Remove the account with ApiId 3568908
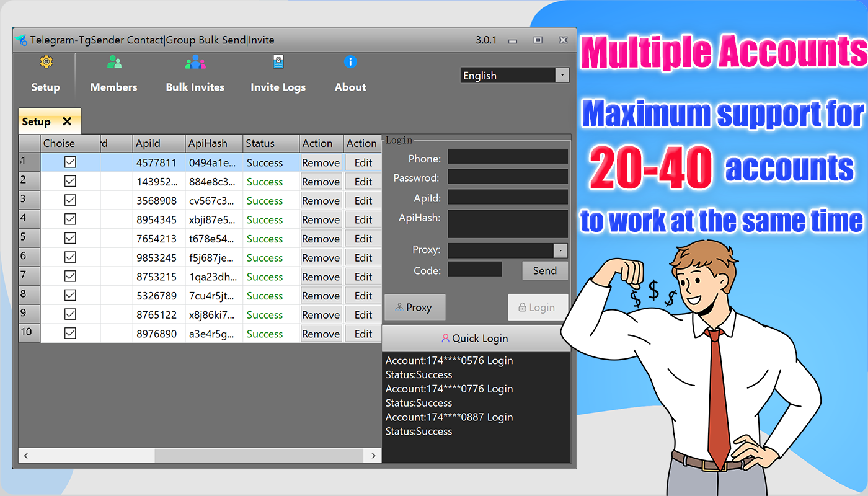Viewport: 868px width, 496px height. coord(321,201)
